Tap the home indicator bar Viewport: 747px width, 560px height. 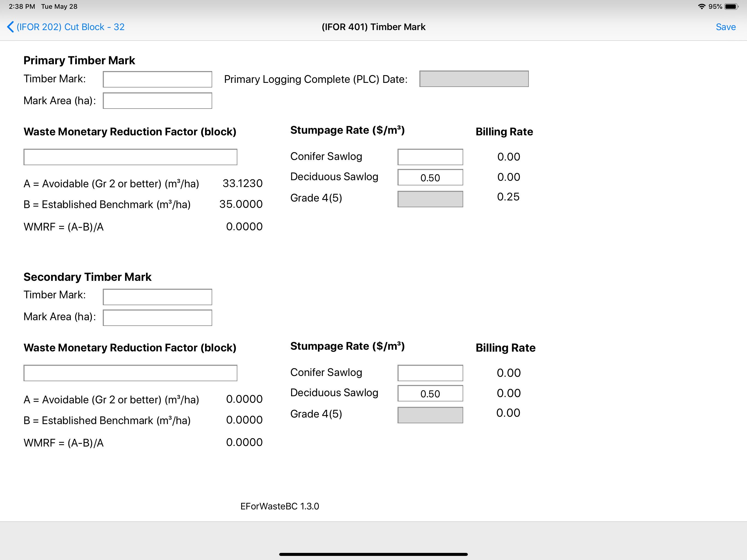coord(373,554)
